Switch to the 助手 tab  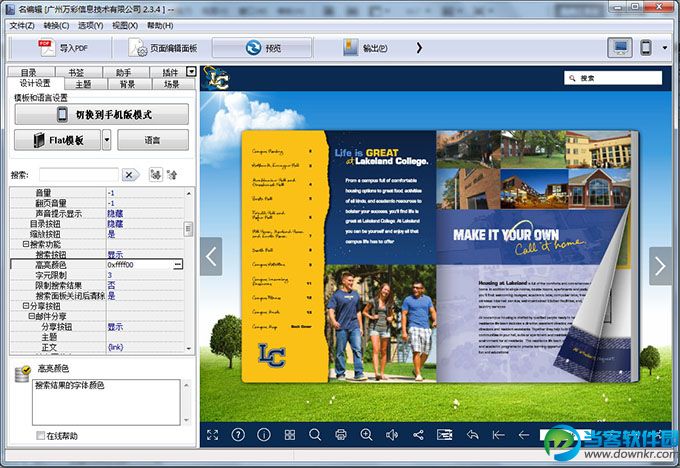click(x=126, y=72)
